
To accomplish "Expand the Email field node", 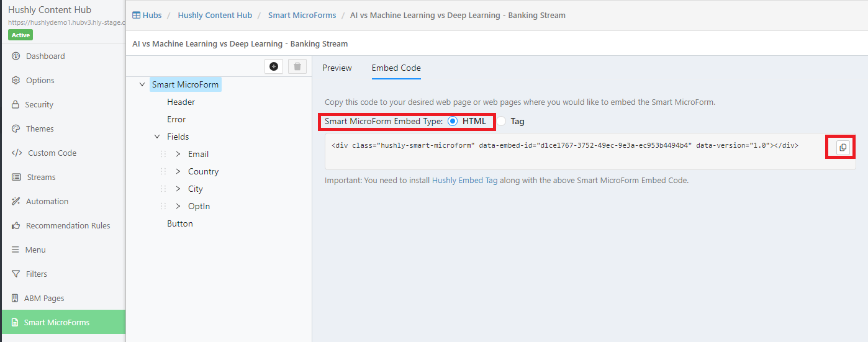I will [x=178, y=154].
